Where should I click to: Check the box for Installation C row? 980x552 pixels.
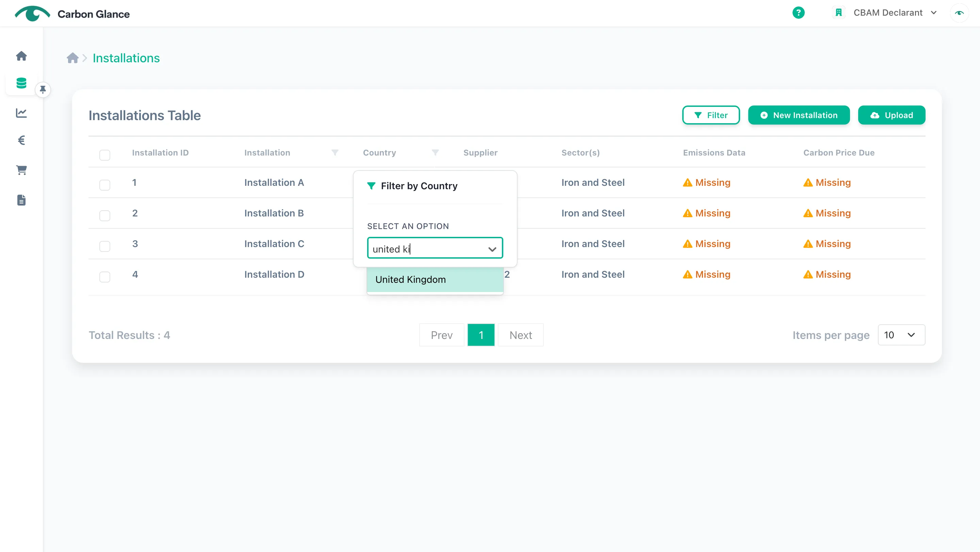coord(104,246)
